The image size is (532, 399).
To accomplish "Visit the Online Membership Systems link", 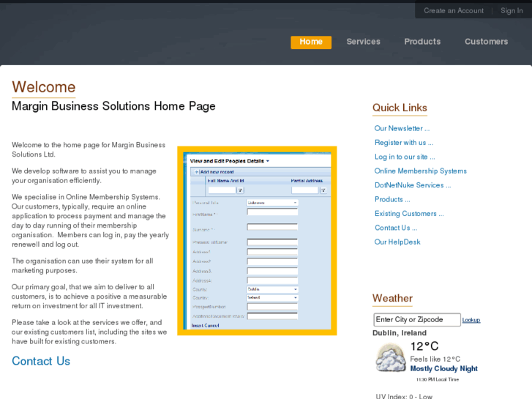I will pyautogui.click(x=420, y=171).
